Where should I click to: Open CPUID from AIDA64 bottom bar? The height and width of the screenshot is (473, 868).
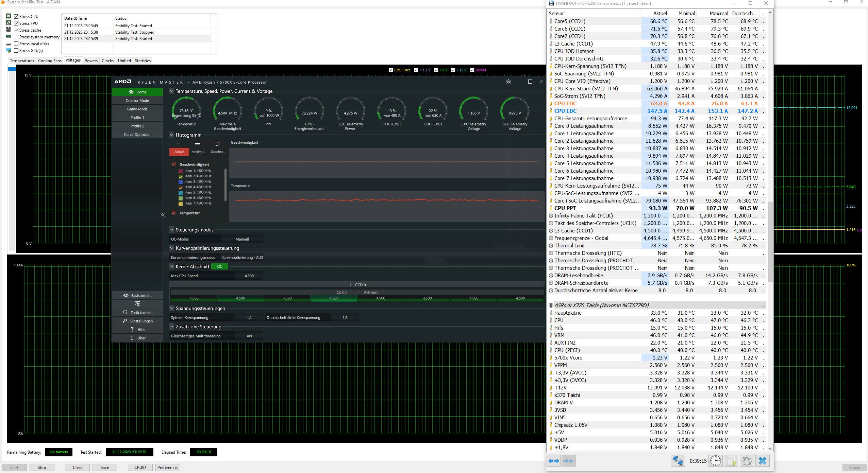140,467
